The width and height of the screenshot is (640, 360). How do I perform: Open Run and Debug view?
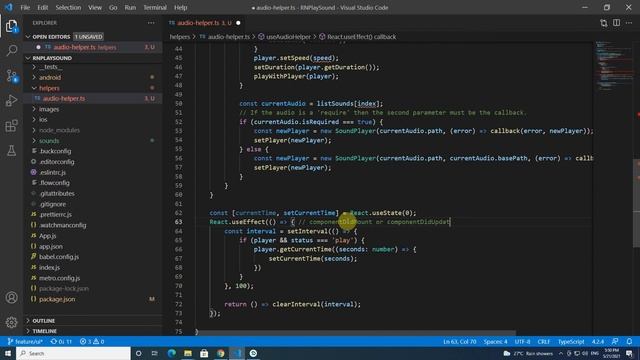coord(11,100)
